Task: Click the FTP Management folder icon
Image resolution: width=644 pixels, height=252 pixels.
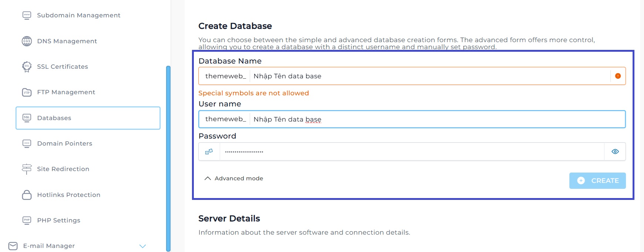Action: pyautogui.click(x=27, y=92)
